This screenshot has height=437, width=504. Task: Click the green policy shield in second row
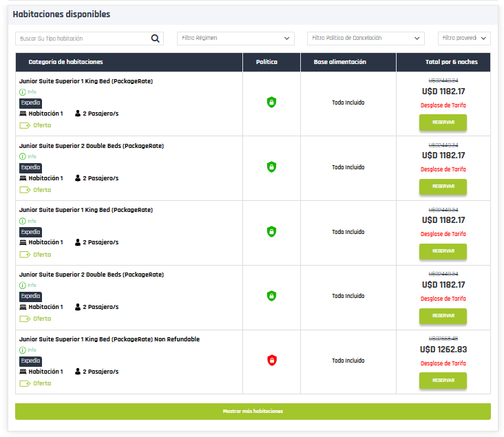271,167
